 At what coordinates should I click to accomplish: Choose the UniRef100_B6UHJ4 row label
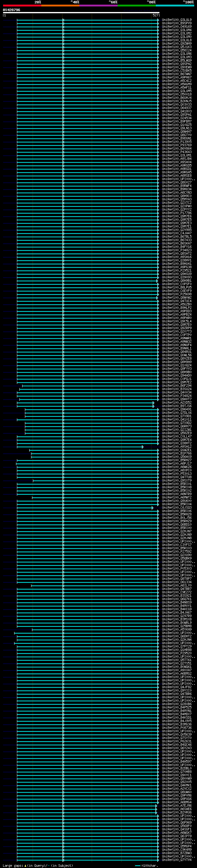point(177,98)
